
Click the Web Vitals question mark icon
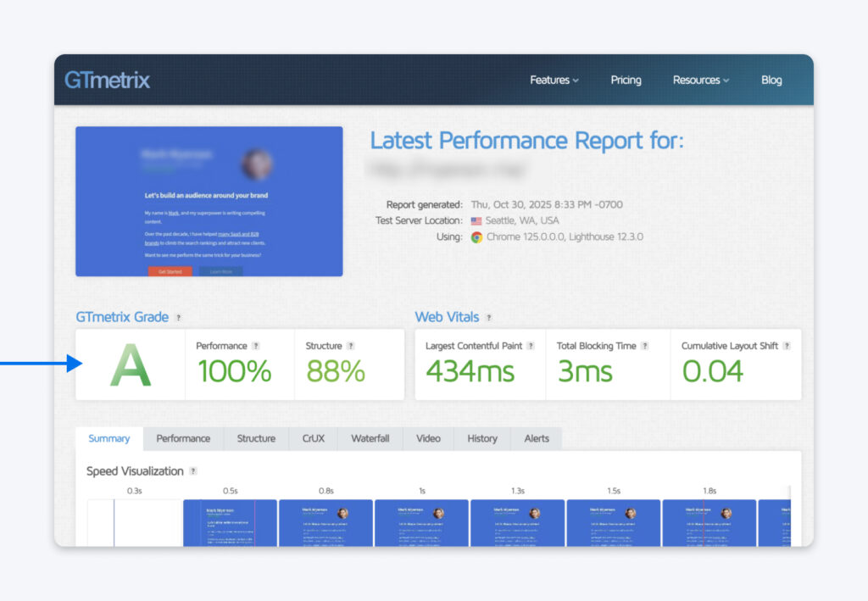(488, 317)
